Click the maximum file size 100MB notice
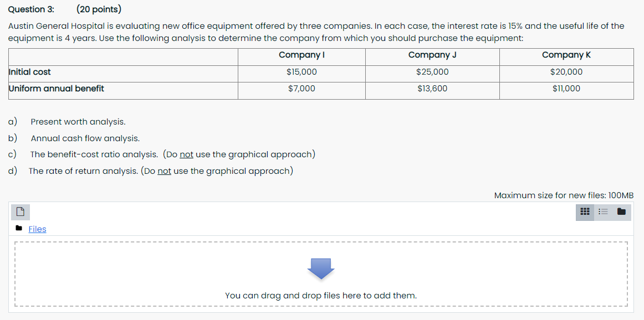 point(564,195)
